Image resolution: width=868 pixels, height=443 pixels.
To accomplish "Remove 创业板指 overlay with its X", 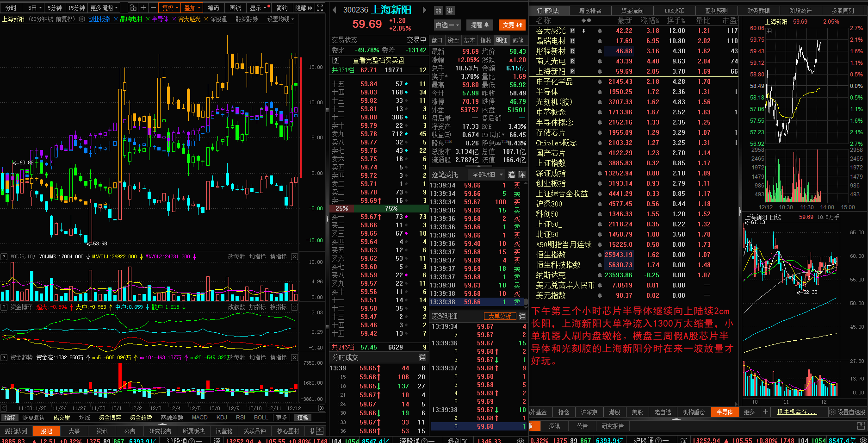I will [116, 19].
